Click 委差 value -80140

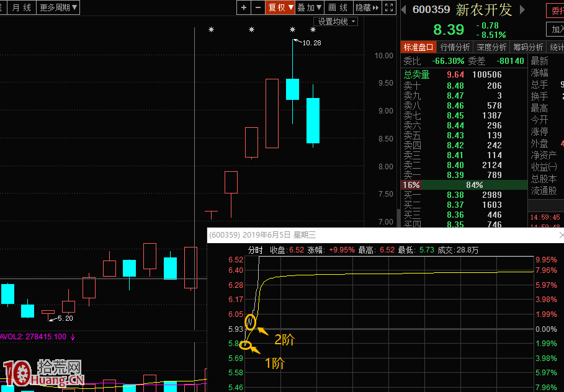tap(510, 61)
